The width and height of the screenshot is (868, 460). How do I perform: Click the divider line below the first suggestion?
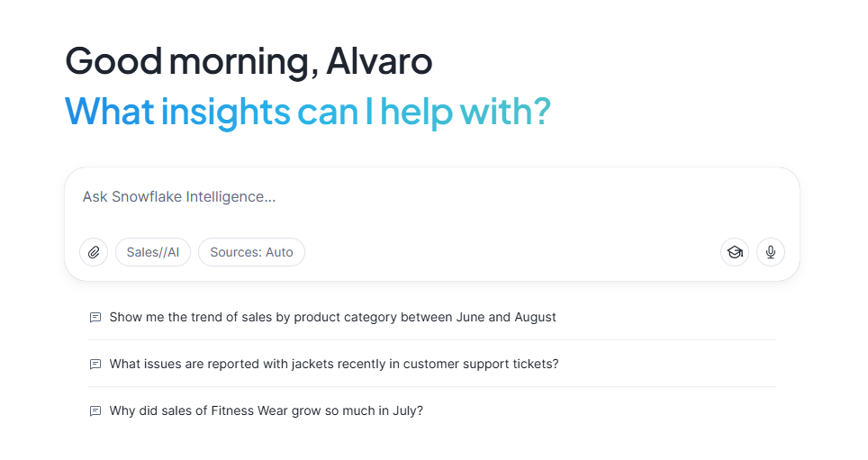tap(432, 340)
